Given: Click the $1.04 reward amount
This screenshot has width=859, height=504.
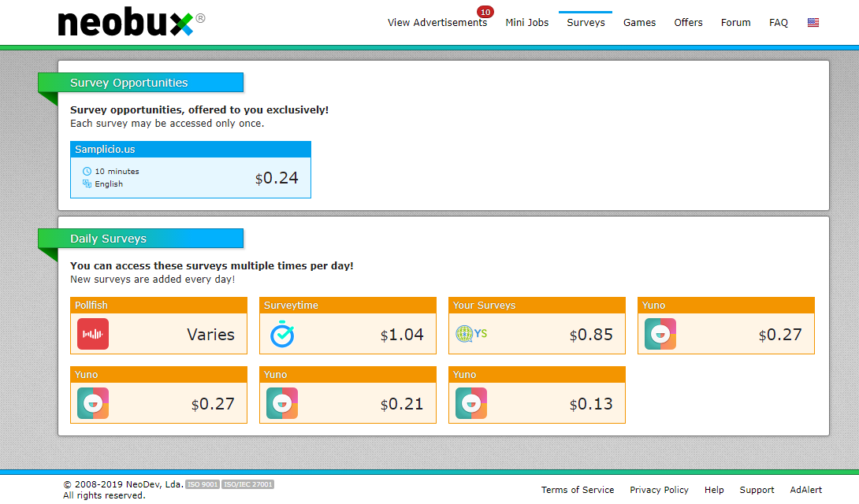Looking at the screenshot, I should tap(402, 335).
